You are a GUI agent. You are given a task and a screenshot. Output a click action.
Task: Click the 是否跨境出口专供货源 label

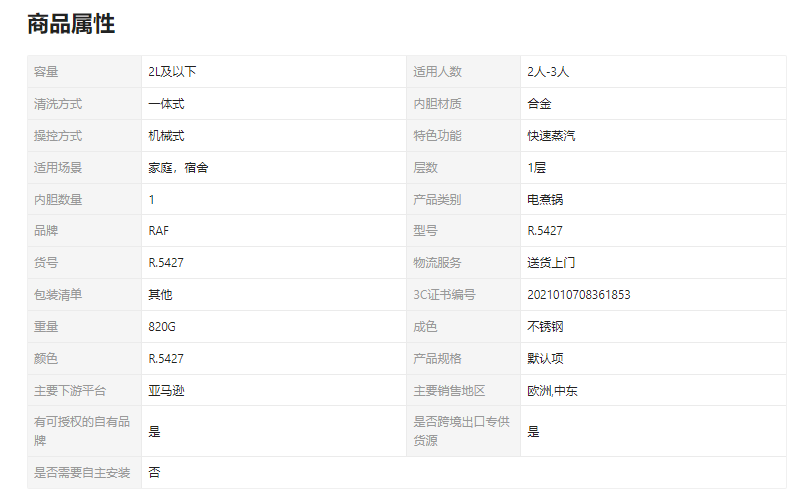(461, 431)
